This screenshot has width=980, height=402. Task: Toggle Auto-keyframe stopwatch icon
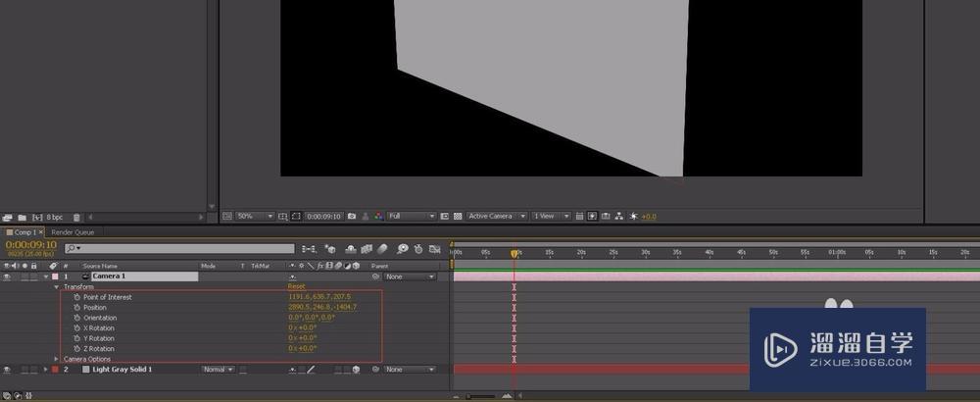[x=418, y=249]
